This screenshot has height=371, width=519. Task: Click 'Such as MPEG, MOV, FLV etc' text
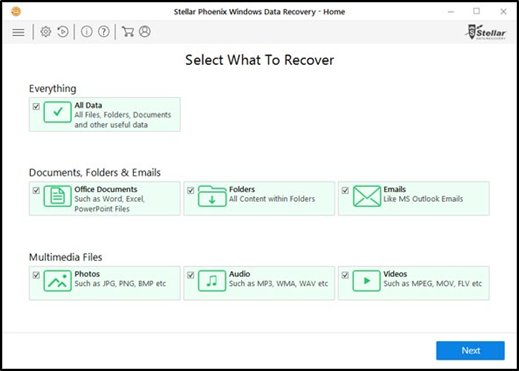point(433,284)
